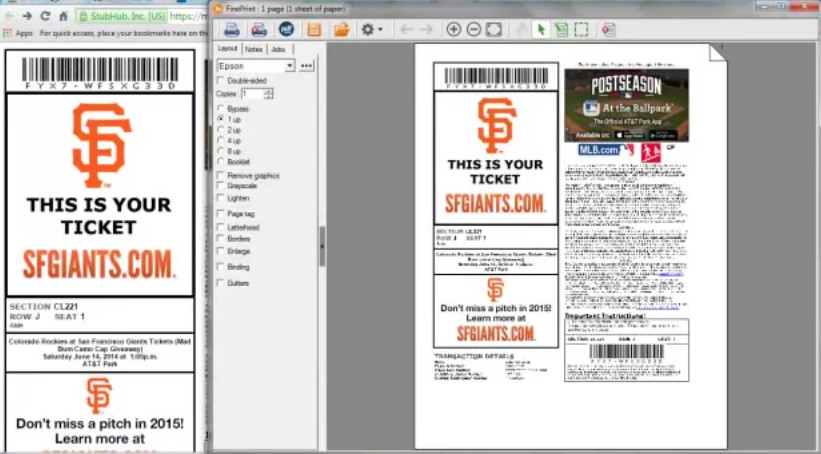Click the round blue PDF icon
The height and width of the screenshot is (454, 821).
pos(286,29)
